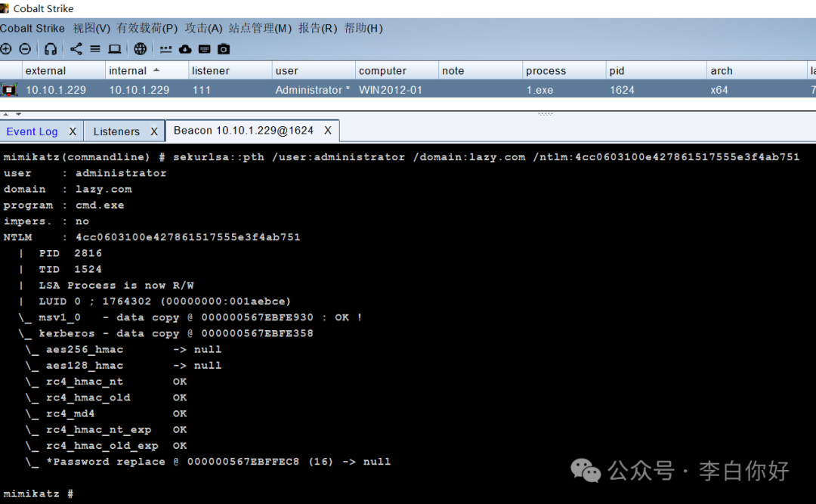
Task: Click the 'program : cmd.exe' console line
Action: point(63,205)
